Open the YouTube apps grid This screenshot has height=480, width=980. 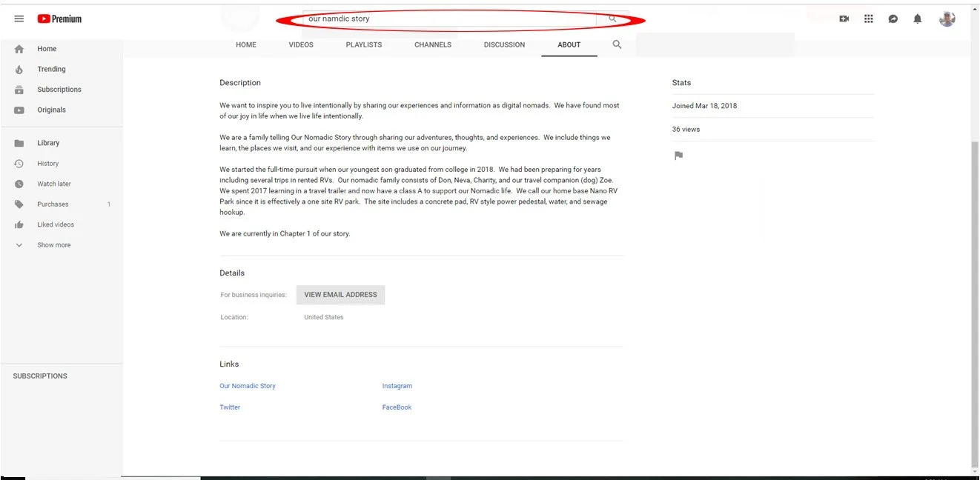pos(868,19)
